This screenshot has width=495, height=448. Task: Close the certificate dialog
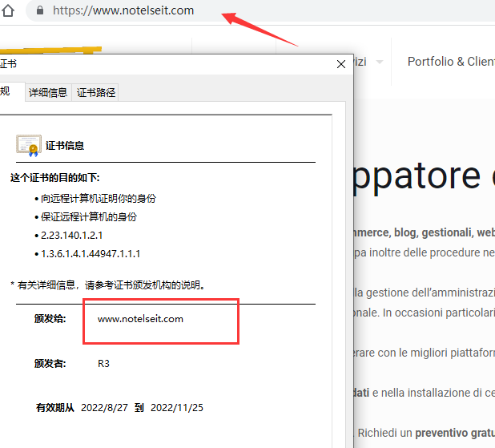341,64
